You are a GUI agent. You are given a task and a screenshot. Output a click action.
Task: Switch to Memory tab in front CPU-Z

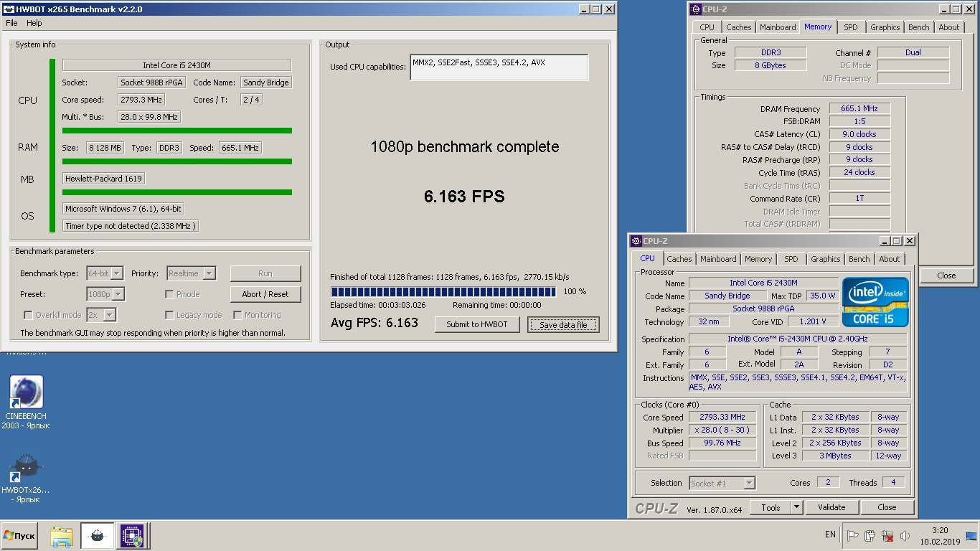coord(758,259)
